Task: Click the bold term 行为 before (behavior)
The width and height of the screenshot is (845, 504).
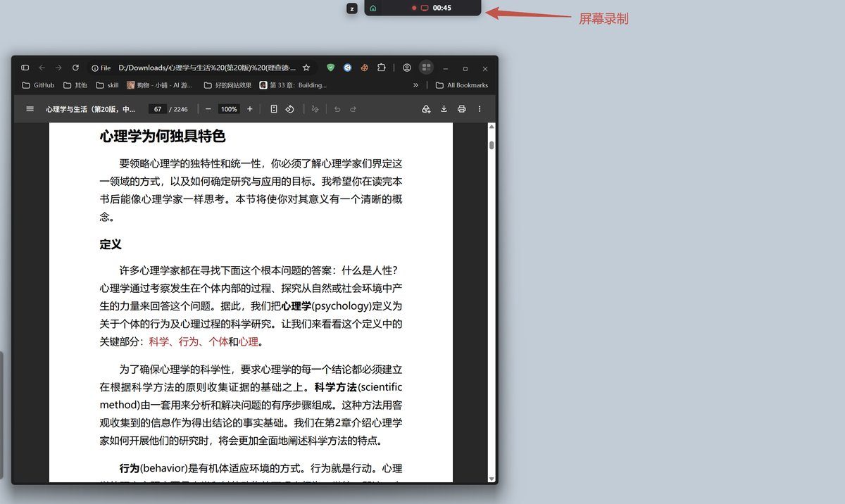Action: click(129, 468)
